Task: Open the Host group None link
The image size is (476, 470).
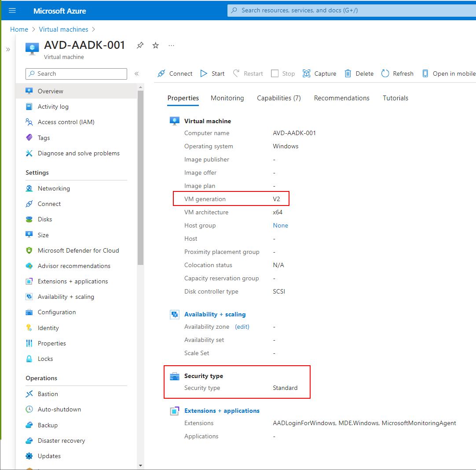Action: 281,225
